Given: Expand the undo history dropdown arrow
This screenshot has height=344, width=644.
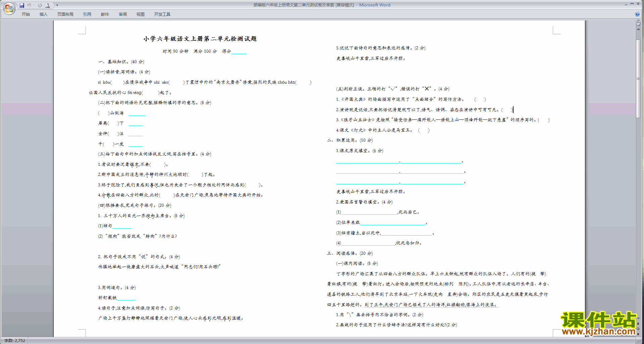Looking at the screenshot, I should (34, 5).
